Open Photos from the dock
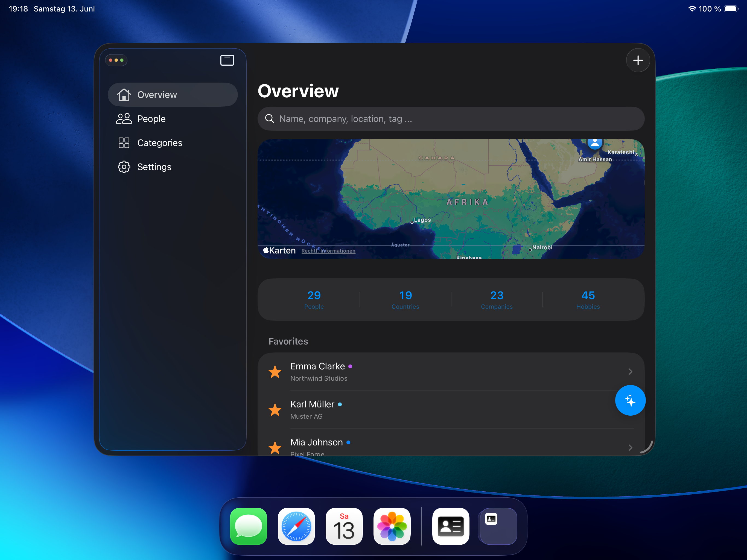The image size is (747, 560). pyautogui.click(x=392, y=526)
